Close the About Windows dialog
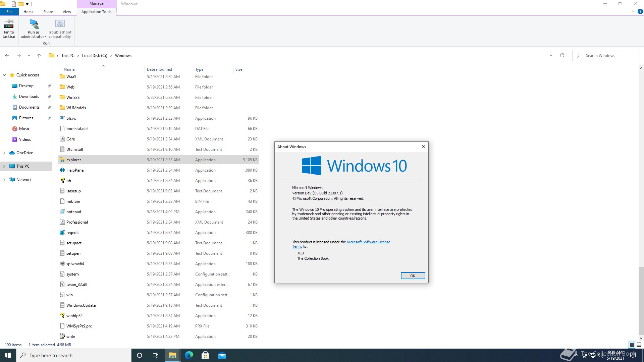644x362 pixels. point(423,147)
